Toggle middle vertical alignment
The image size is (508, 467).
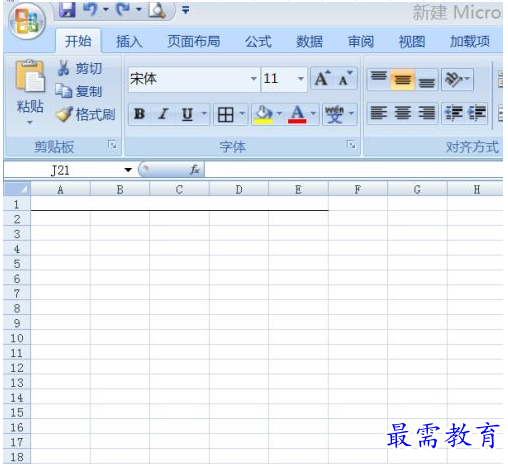[x=403, y=80]
